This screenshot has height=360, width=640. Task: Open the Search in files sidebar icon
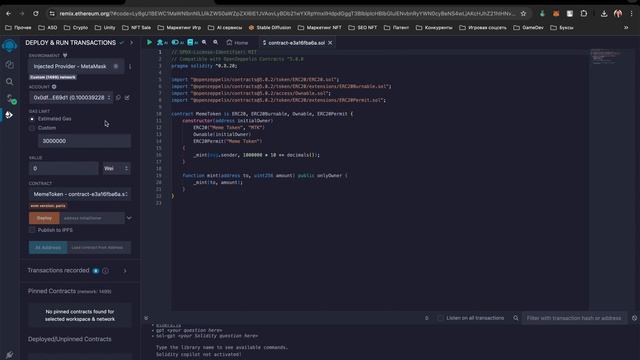(x=9, y=82)
